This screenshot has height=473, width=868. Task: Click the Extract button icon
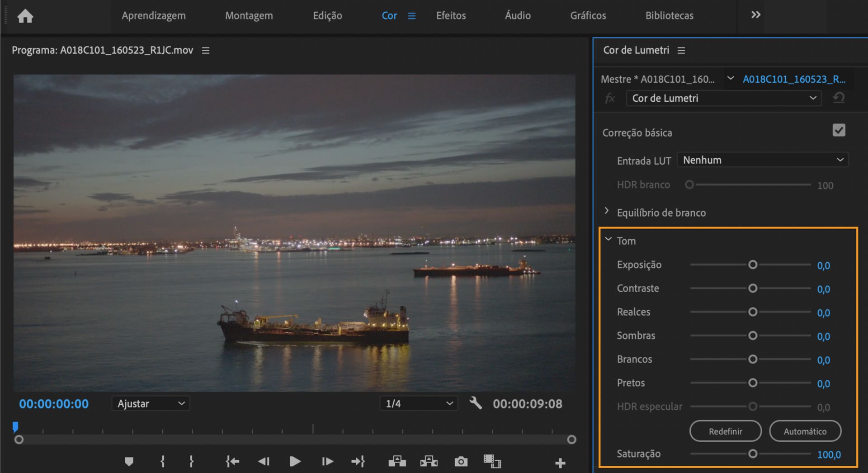429,461
